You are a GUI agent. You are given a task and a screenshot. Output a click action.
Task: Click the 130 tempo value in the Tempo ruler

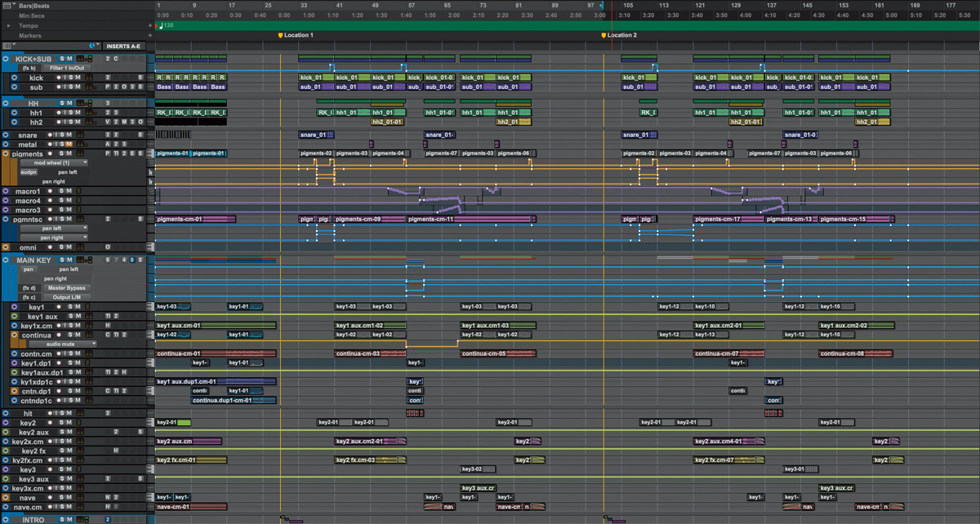click(168, 25)
